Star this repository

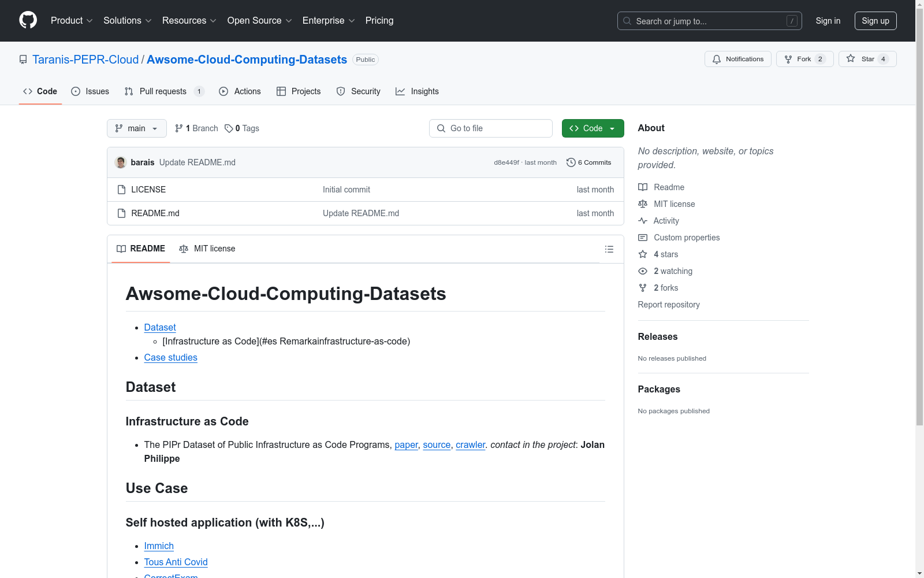(x=867, y=59)
